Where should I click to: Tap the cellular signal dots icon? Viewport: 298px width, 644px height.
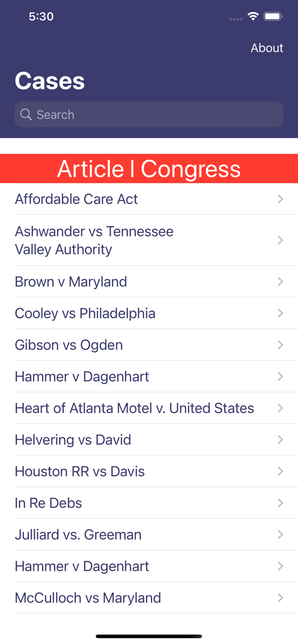(236, 18)
